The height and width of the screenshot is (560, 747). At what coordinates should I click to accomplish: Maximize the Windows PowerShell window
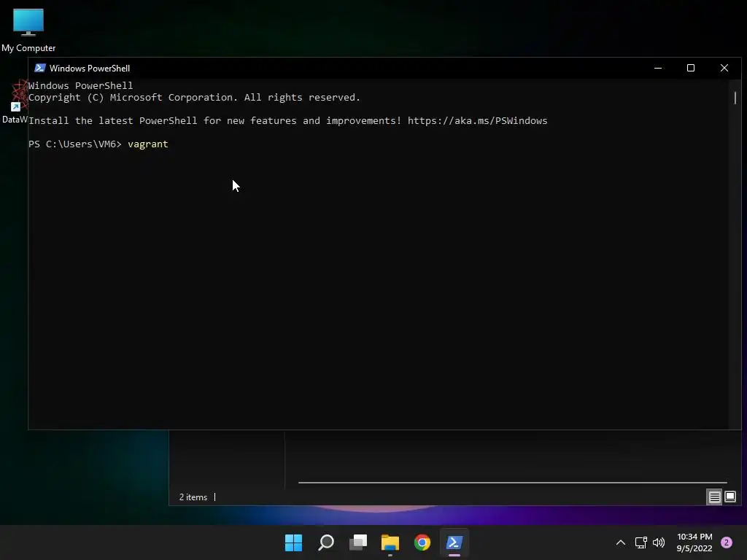[x=691, y=68]
